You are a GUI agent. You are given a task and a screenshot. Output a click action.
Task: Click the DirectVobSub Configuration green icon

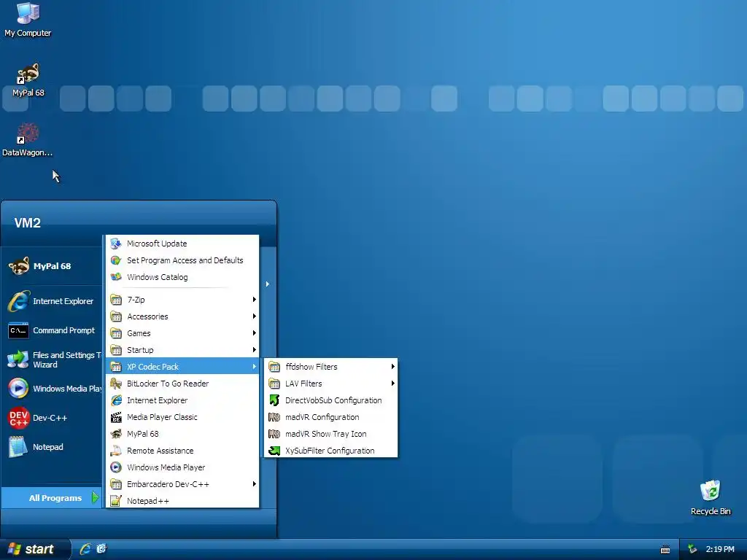point(274,400)
